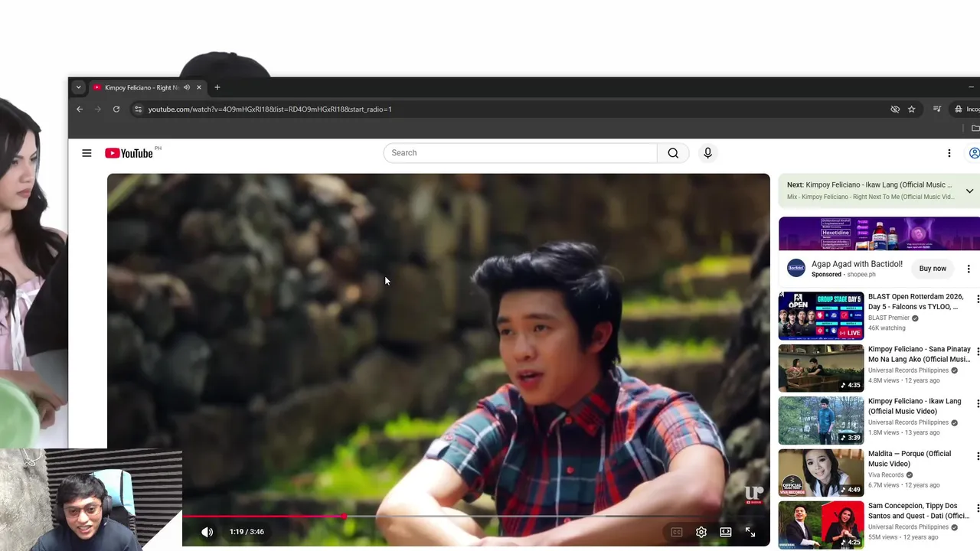The width and height of the screenshot is (980, 551).
Task: Open Agap Agad with Bactidol ad title
Action: pyautogui.click(x=857, y=264)
